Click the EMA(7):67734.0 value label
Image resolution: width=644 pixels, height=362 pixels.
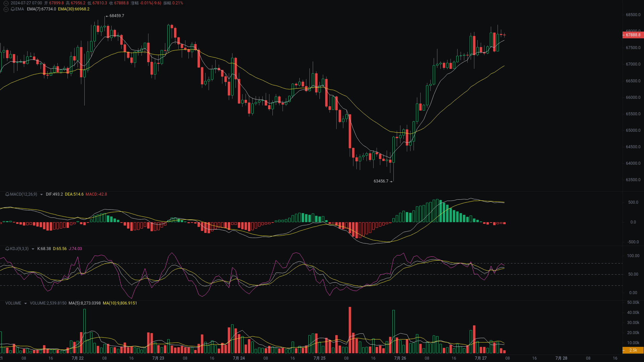click(x=41, y=9)
